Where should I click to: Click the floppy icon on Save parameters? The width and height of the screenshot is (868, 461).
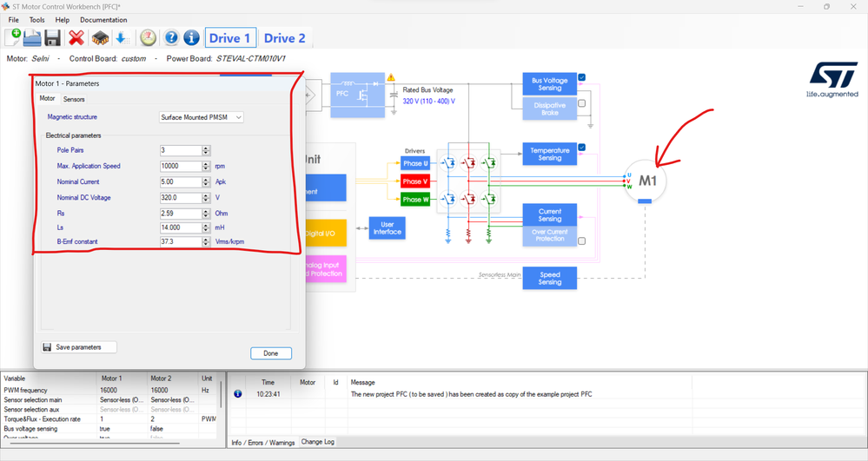pyautogui.click(x=48, y=347)
